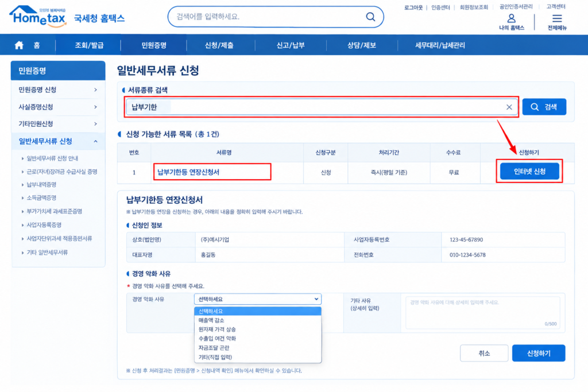Expand 민원증명 신청 sidebar item
The image size is (588, 392).
[58, 90]
